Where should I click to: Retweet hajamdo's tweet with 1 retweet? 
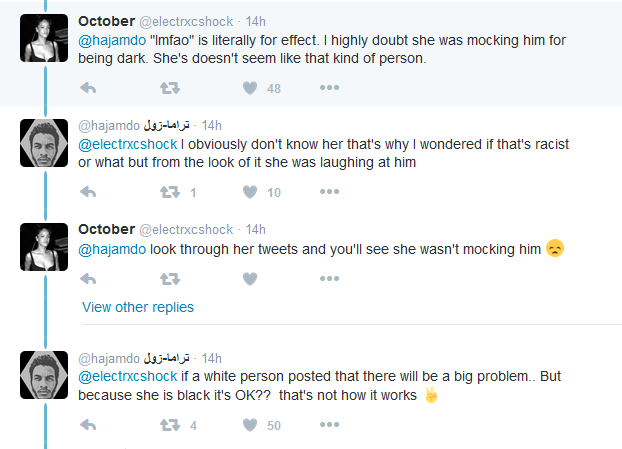point(170,192)
